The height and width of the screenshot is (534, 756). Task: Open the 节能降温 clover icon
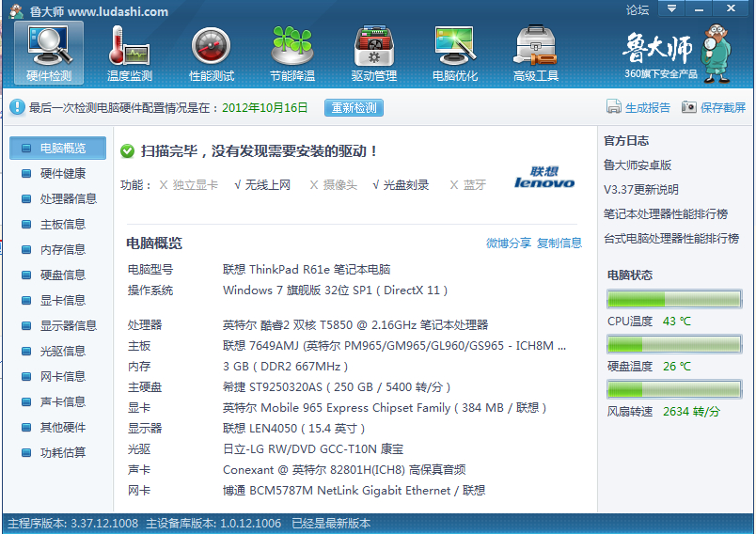(292, 53)
